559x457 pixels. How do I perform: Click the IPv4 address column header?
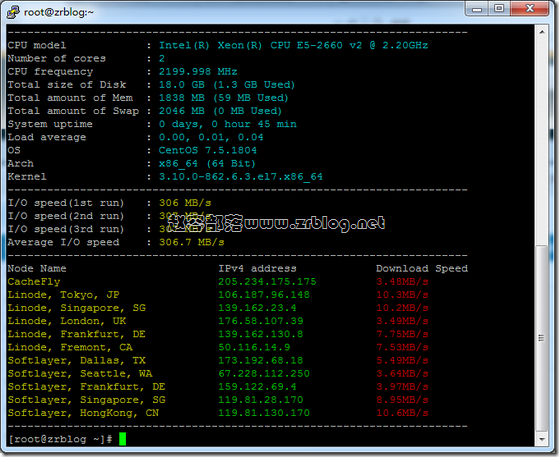pyautogui.click(x=257, y=268)
